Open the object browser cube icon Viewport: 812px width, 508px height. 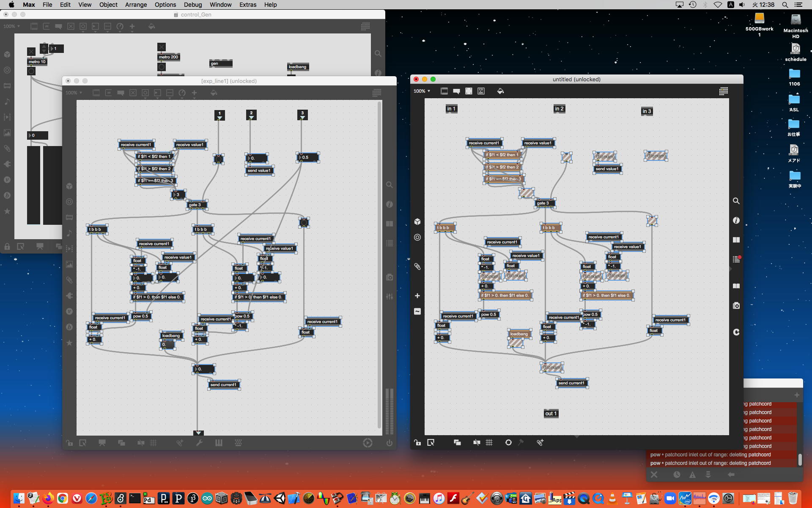click(x=417, y=221)
